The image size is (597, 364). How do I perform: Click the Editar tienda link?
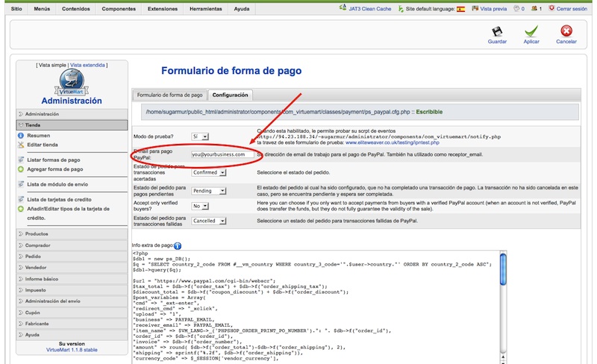coord(43,145)
